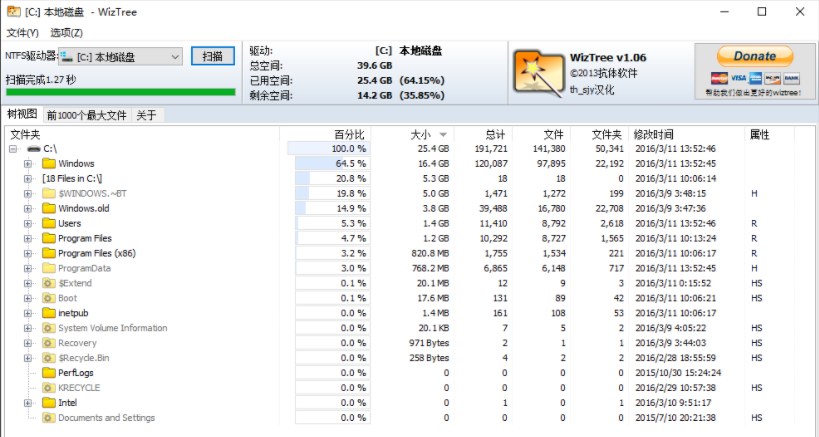Click the Boot system folder icon

coord(49,298)
